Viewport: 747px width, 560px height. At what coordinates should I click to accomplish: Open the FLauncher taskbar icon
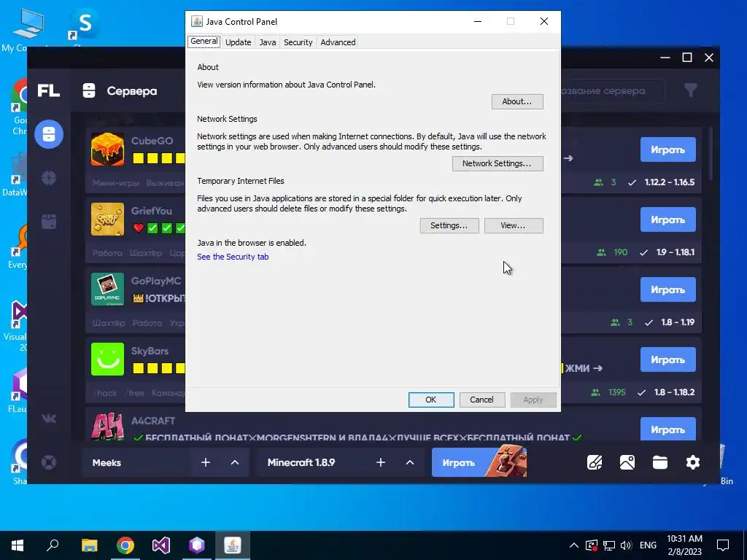point(197,545)
